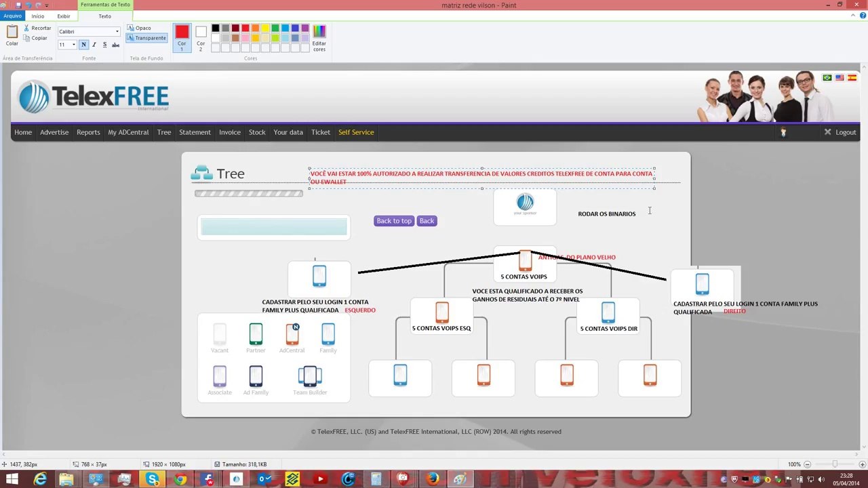Expand the quick access toolbar customize arrow
The height and width of the screenshot is (488, 868).
tap(47, 5)
